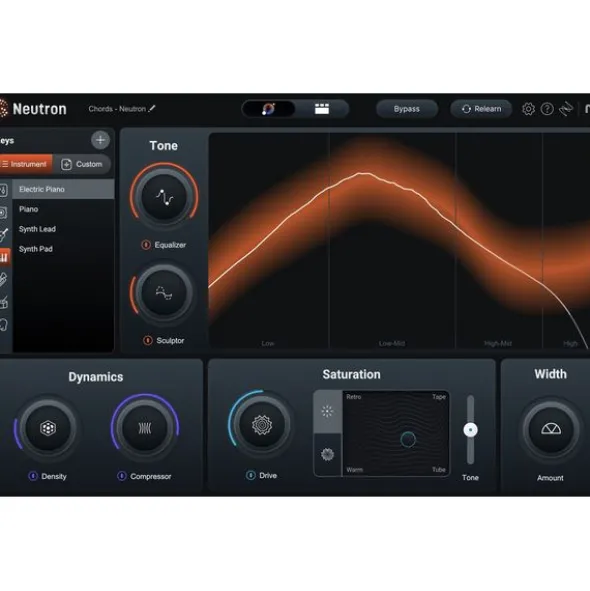Select Piano from the instrument list
This screenshot has height=591, width=590.
[63, 209]
